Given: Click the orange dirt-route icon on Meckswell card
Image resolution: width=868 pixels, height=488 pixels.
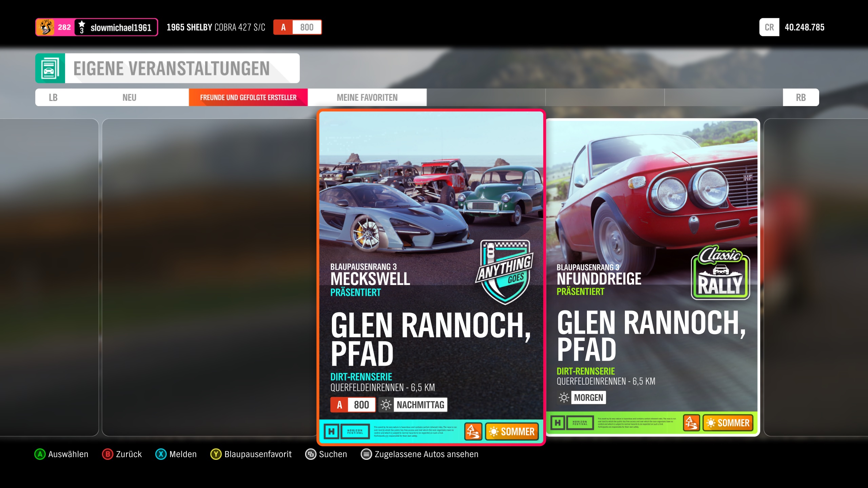Looking at the screenshot, I should pos(473,431).
